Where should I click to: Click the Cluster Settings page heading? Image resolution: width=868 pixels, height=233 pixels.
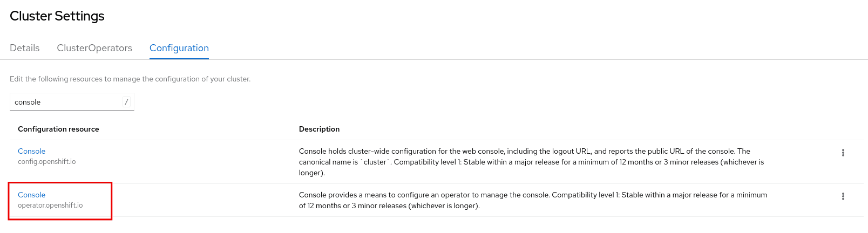pos(57,16)
